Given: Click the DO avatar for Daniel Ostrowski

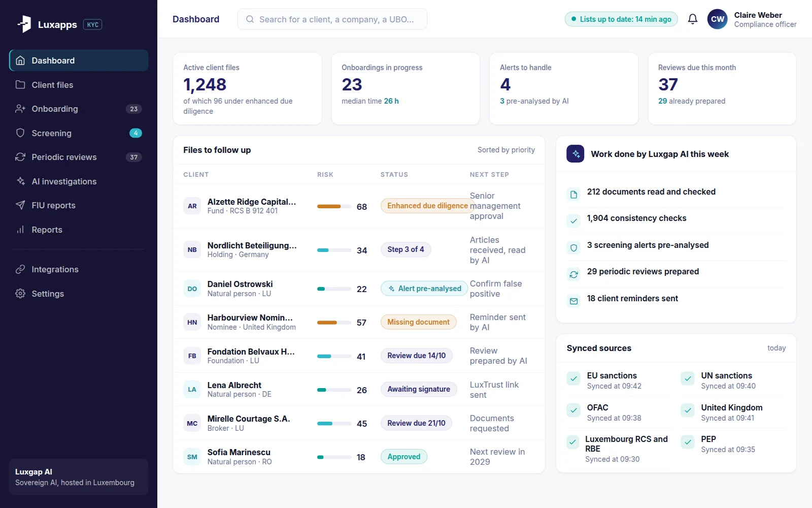Looking at the screenshot, I should click(192, 289).
